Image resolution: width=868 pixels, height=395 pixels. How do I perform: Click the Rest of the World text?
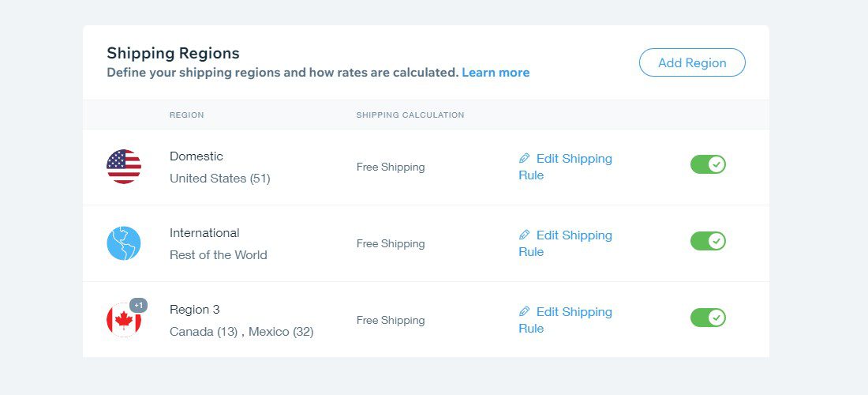(219, 255)
